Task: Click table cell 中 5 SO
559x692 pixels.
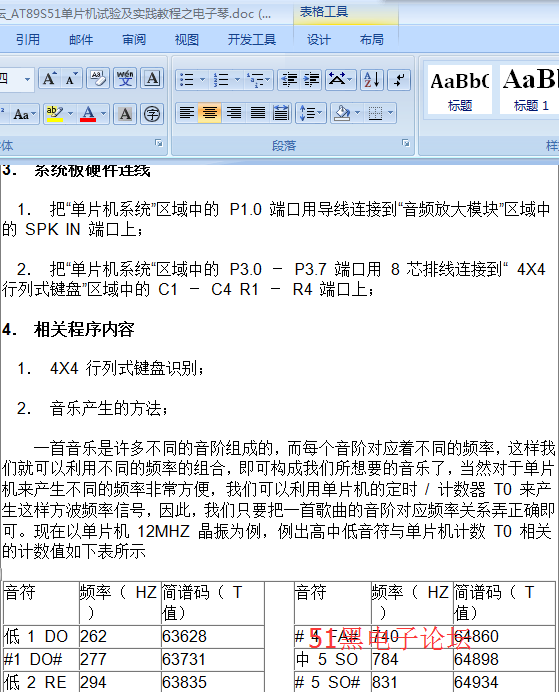Action: pyautogui.click(x=333, y=659)
